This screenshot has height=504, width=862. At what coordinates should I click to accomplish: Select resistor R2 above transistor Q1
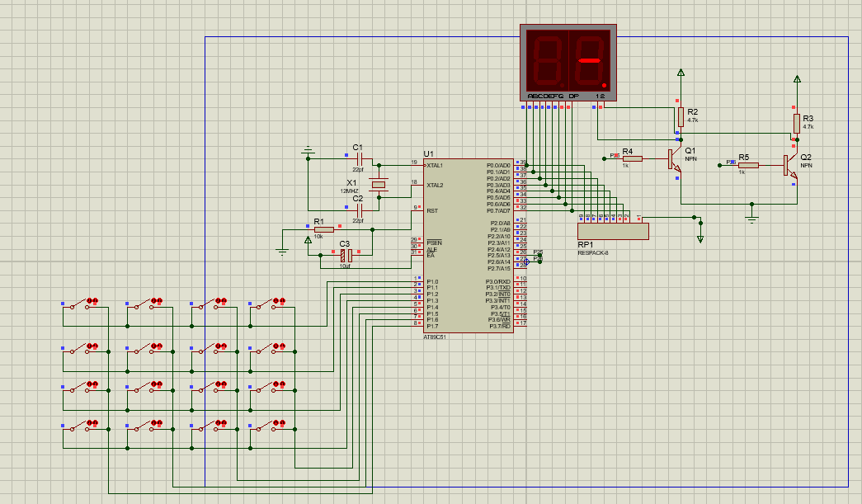click(681, 116)
